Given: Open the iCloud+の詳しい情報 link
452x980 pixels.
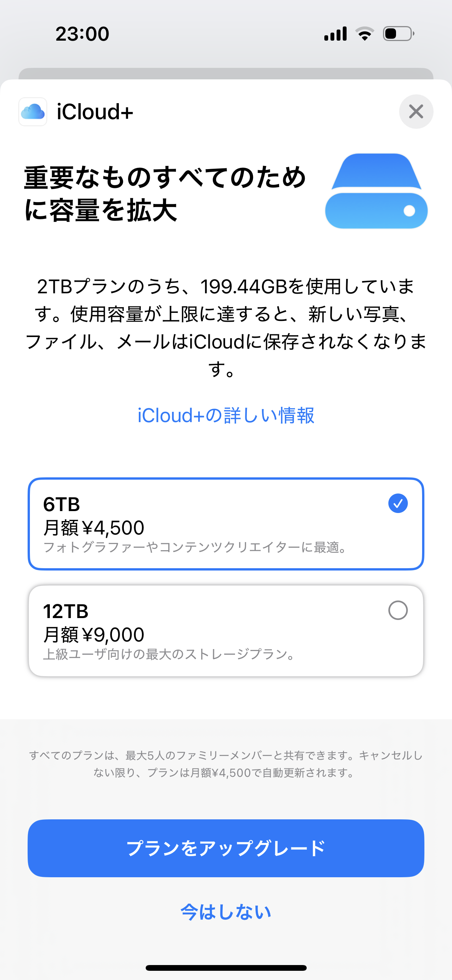Looking at the screenshot, I should pyautogui.click(x=226, y=415).
